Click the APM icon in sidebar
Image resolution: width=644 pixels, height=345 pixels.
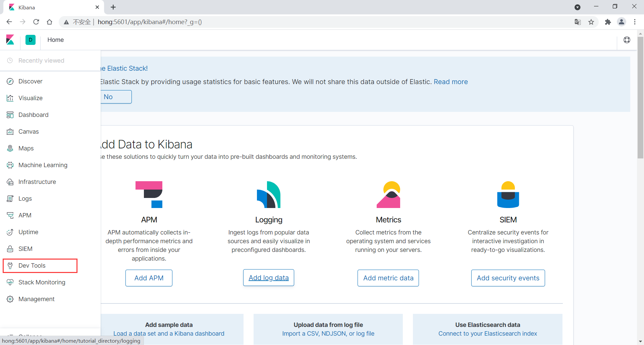click(x=10, y=215)
